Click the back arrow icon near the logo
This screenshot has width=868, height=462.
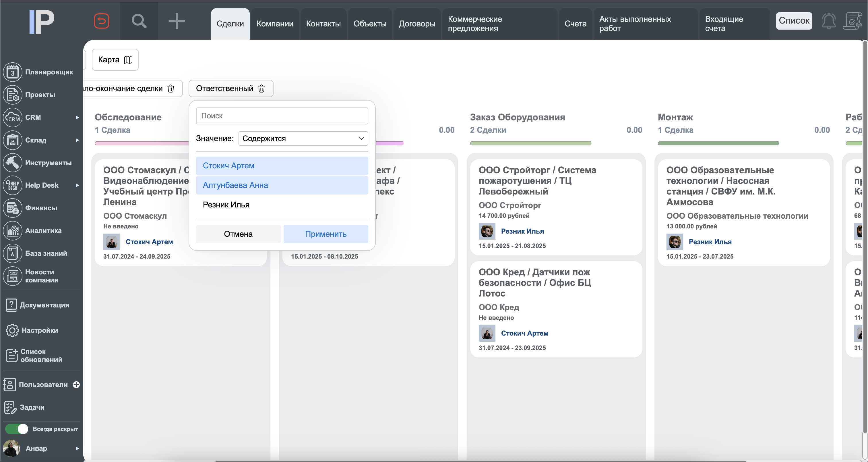(102, 21)
